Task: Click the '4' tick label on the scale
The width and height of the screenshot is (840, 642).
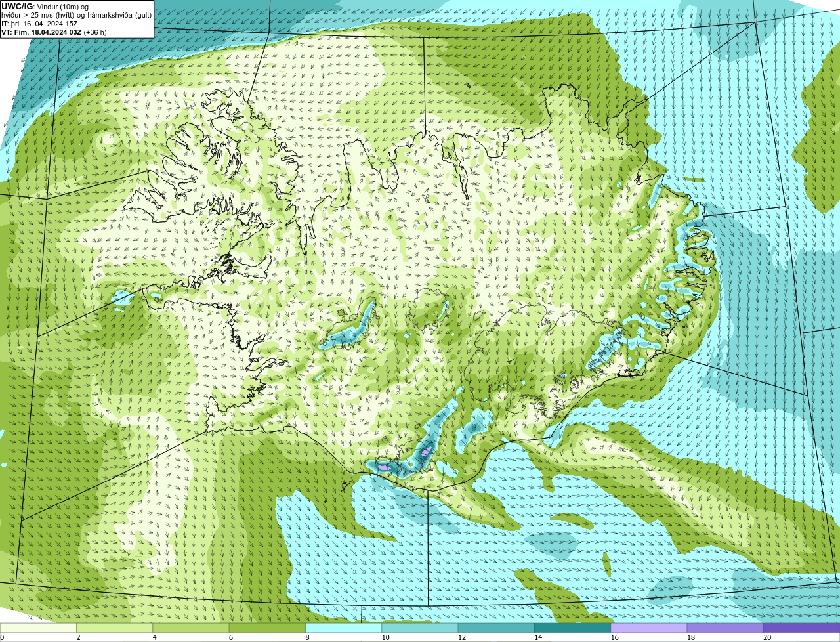Action: [x=154, y=637]
